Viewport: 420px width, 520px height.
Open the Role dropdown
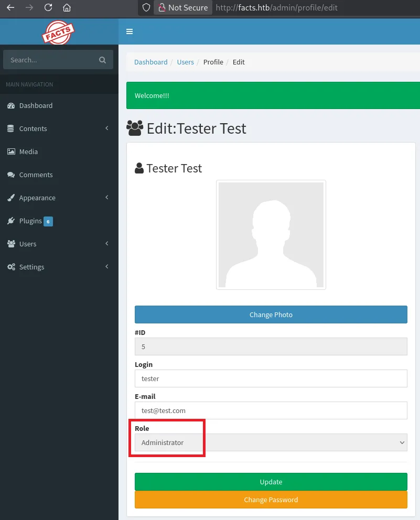(271, 442)
